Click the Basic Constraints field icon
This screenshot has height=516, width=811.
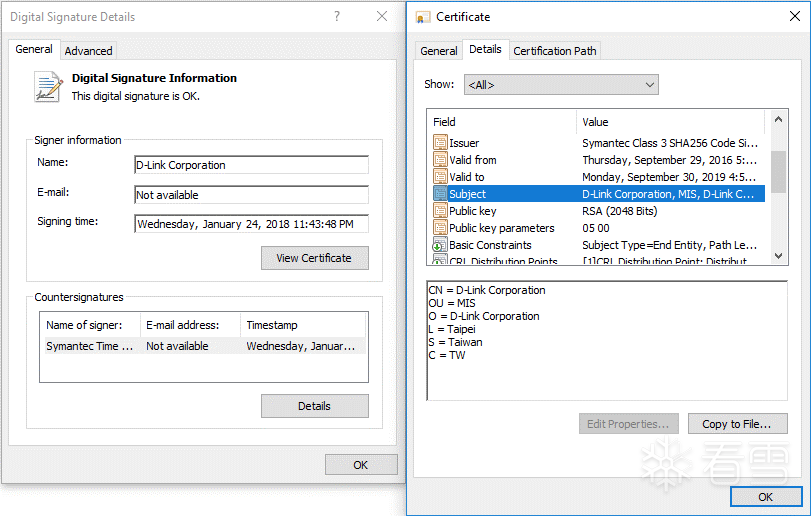(x=440, y=245)
